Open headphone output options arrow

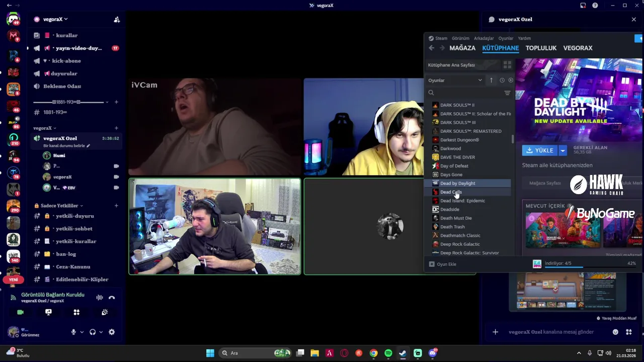point(101,332)
